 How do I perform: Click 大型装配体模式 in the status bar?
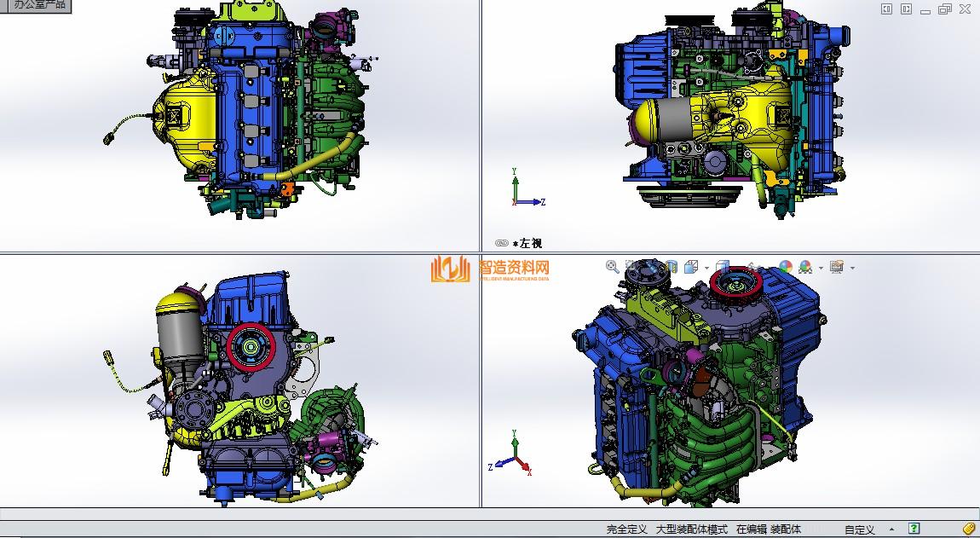[691, 529]
